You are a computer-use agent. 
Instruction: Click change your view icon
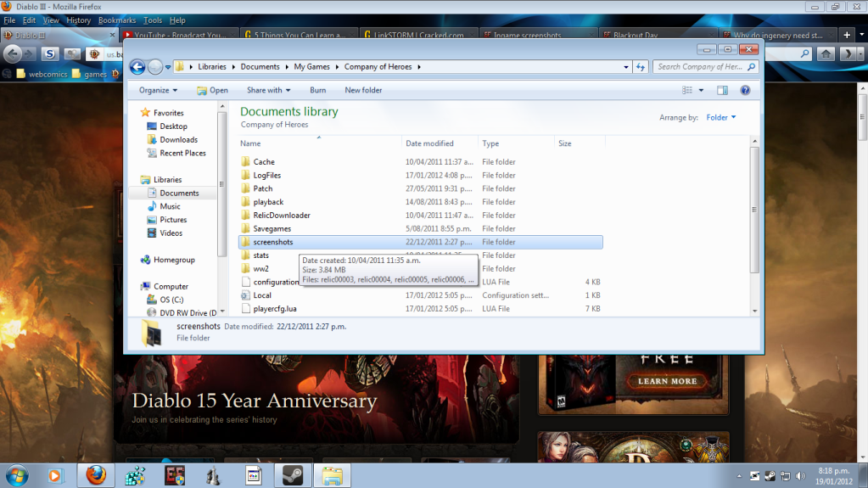click(687, 90)
